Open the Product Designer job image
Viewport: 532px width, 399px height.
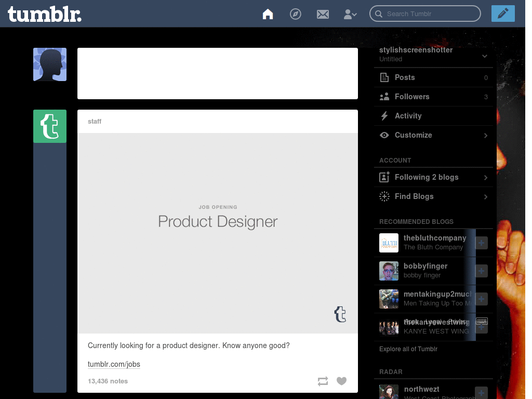(218, 233)
